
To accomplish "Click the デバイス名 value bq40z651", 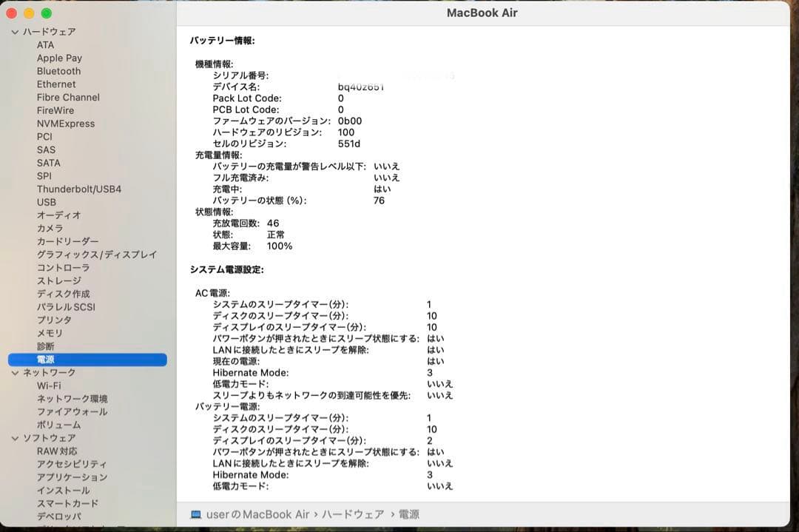I will point(361,87).
